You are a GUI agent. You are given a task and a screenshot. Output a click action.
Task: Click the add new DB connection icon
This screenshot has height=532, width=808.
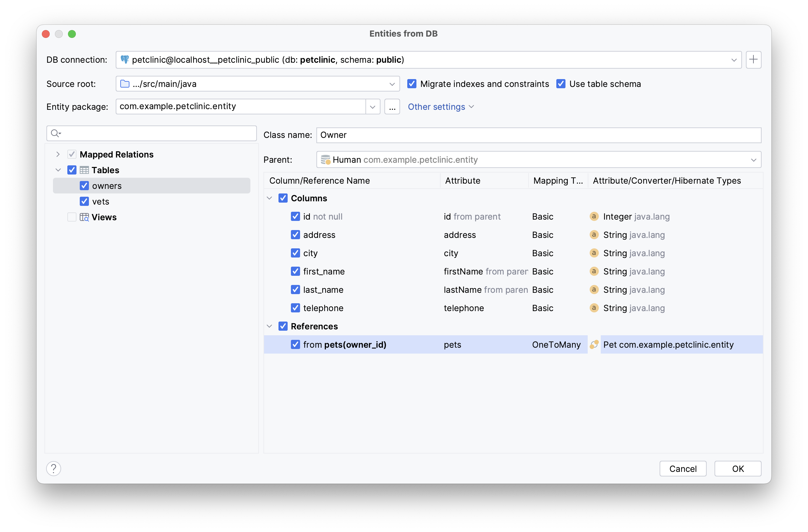point(753,59)
